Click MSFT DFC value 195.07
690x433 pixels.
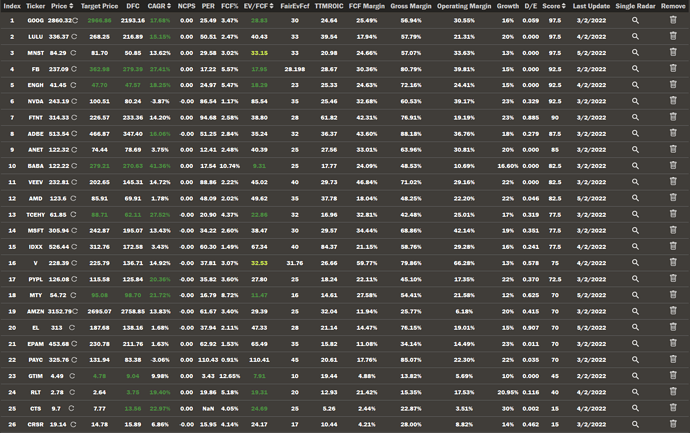click(x=132, y=231)
